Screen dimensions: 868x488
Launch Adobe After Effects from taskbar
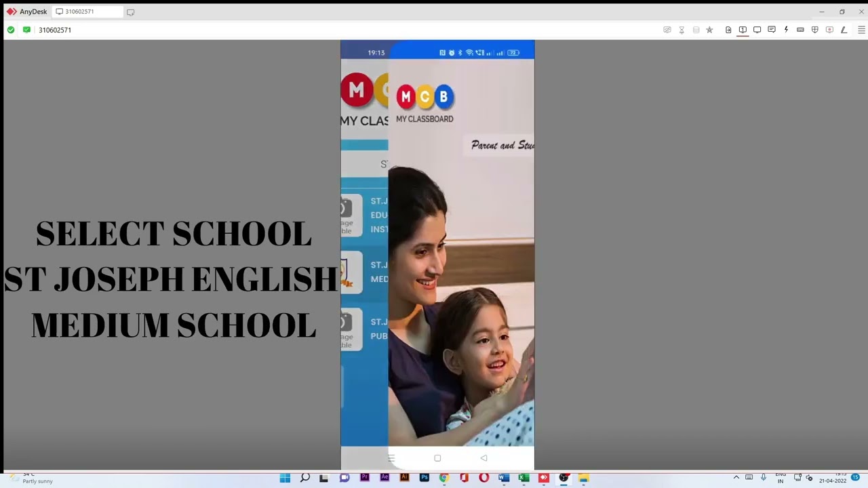coord(384,478)
